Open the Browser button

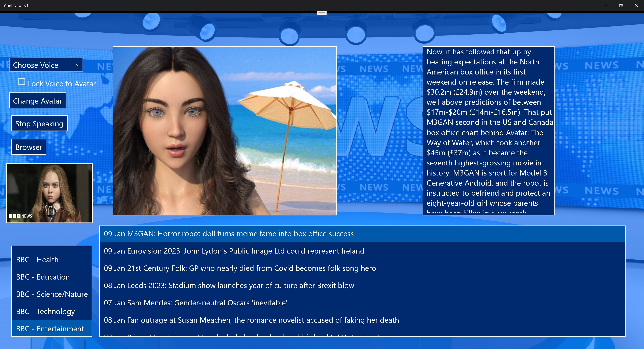pos(29,147)
